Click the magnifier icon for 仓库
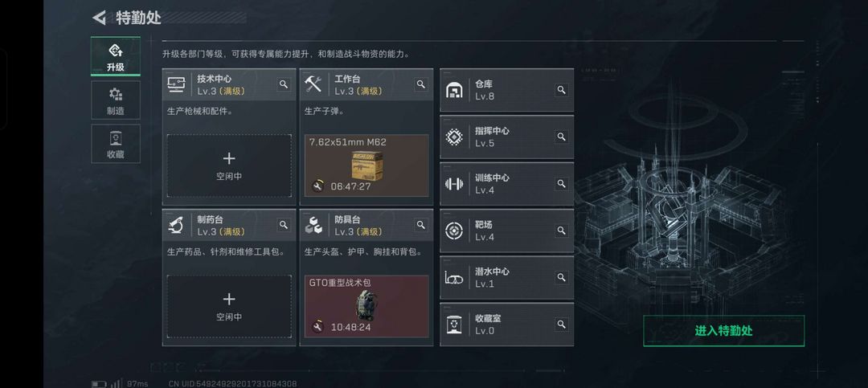 click(x=561, y=90)
